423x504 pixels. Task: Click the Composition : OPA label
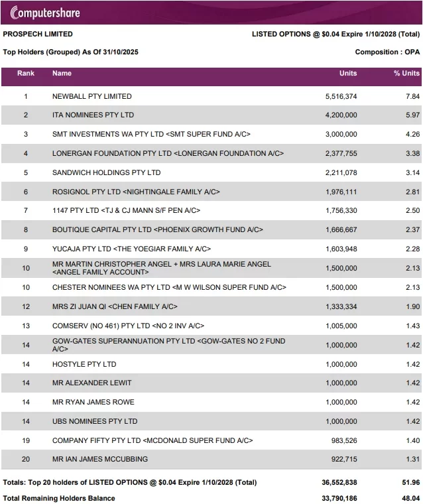point(387,52)
